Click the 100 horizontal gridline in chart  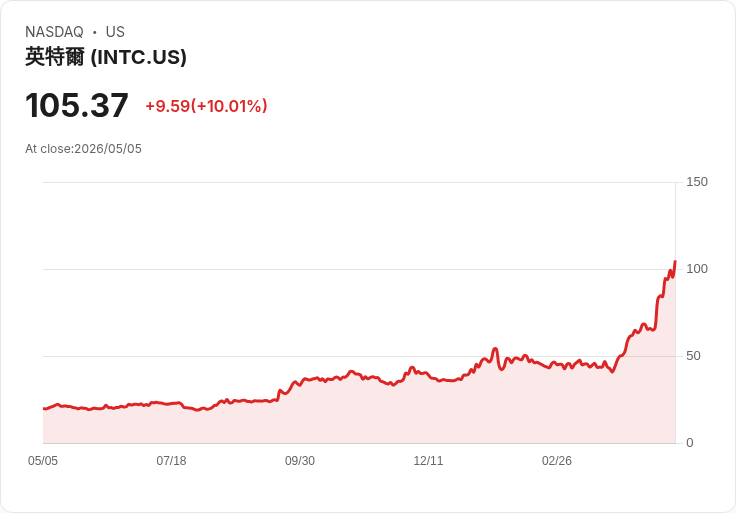[x=359, y=269]
